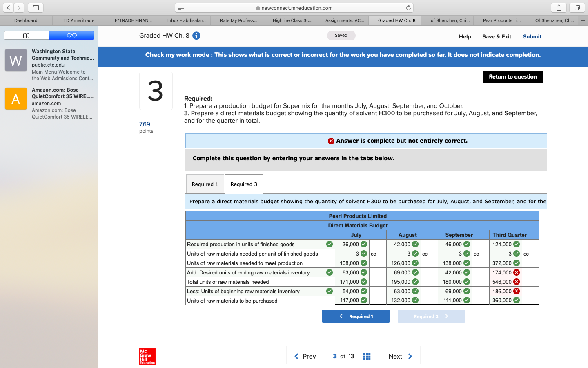The image size is (588, 368).
Task: Open the question jump grid beside page numbers
Action: click(367, 356)
